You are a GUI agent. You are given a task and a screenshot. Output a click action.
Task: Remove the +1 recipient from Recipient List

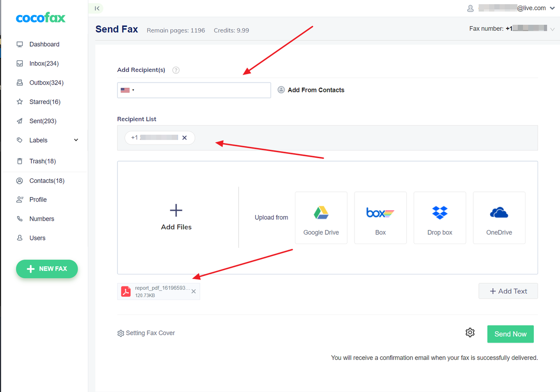pos(185,138)
